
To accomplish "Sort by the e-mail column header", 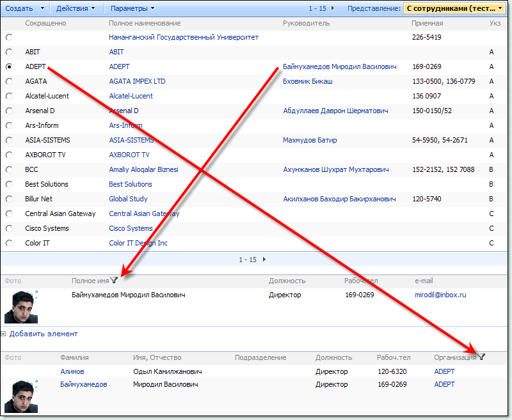I will (x=424, y=281).
